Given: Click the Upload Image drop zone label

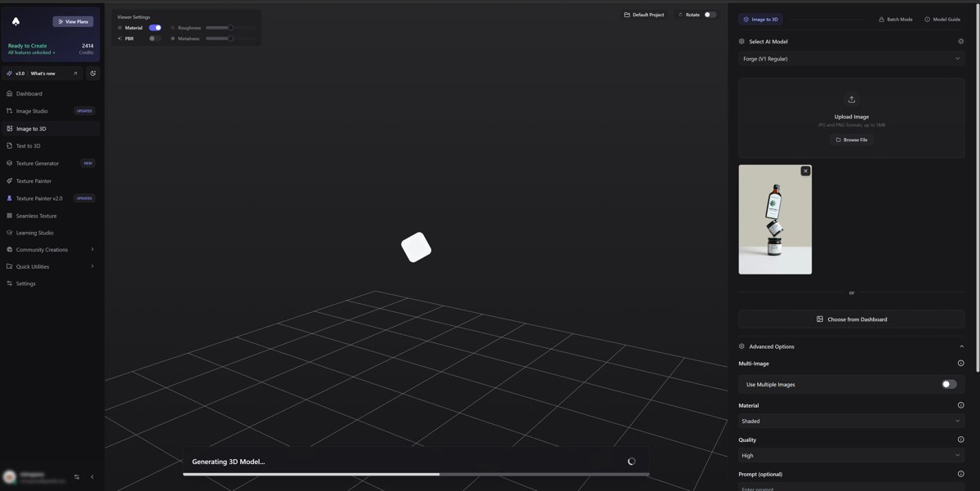Looking at the screenshot, I should click(x=851, y=117).
